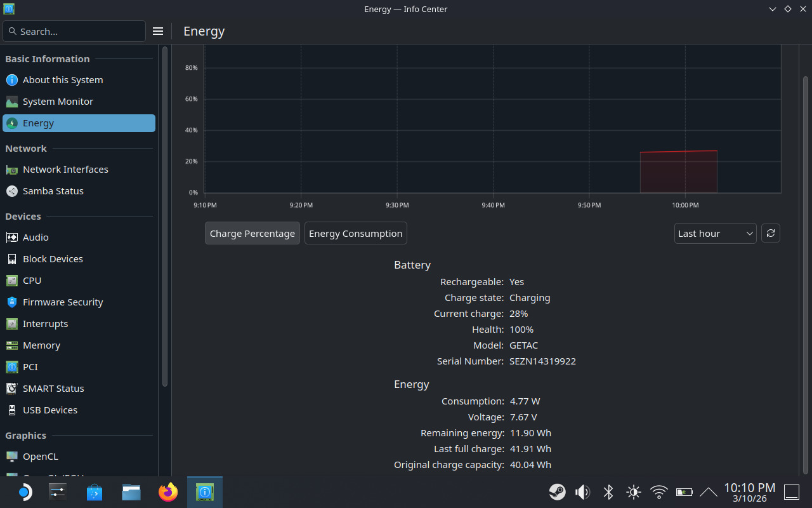Open the volume tray icon

582,492
